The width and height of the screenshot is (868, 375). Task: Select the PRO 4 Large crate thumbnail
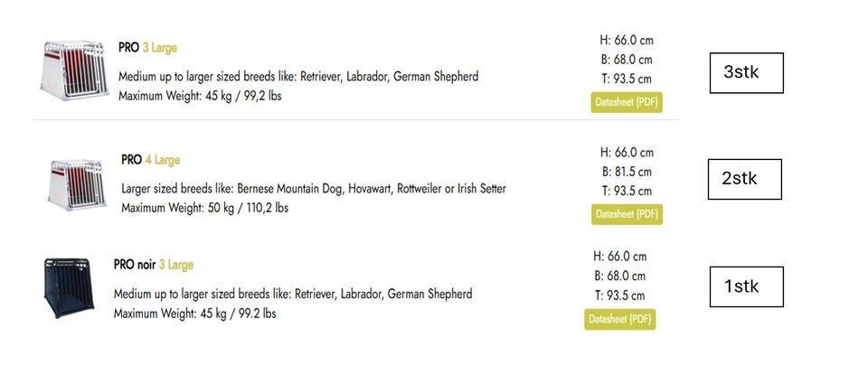point(77,183)
